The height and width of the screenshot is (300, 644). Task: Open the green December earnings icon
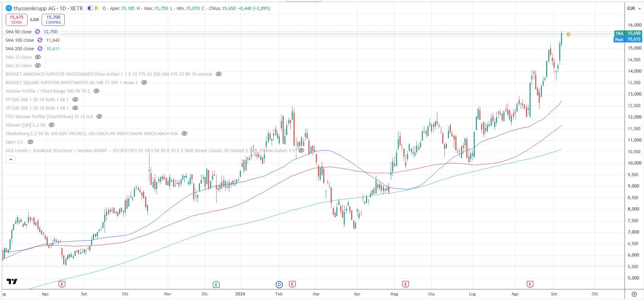[216, 284]
